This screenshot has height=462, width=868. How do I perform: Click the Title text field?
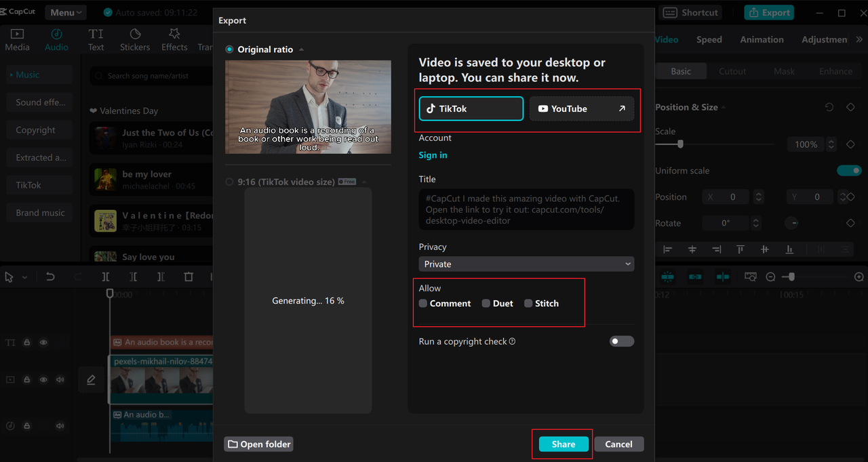526,209
